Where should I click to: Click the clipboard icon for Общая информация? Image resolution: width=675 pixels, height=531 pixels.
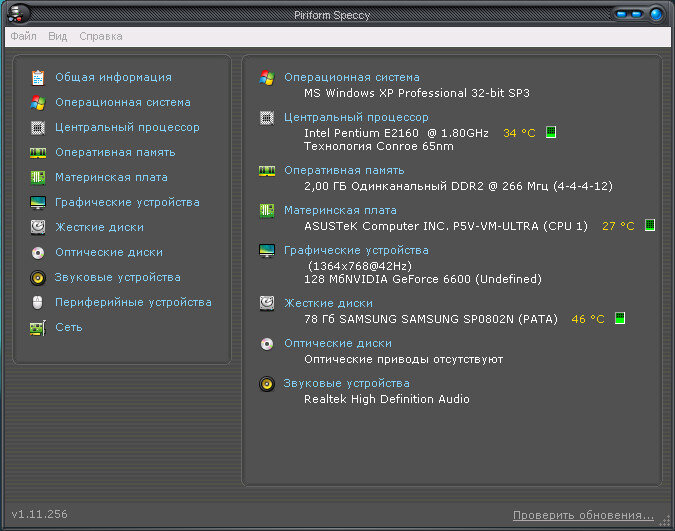point(38,78)
